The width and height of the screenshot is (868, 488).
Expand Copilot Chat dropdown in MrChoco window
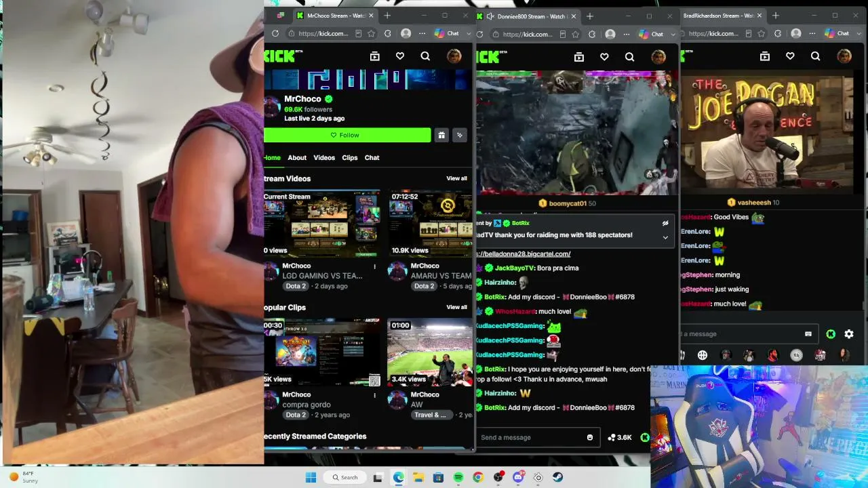click(468, 33)
